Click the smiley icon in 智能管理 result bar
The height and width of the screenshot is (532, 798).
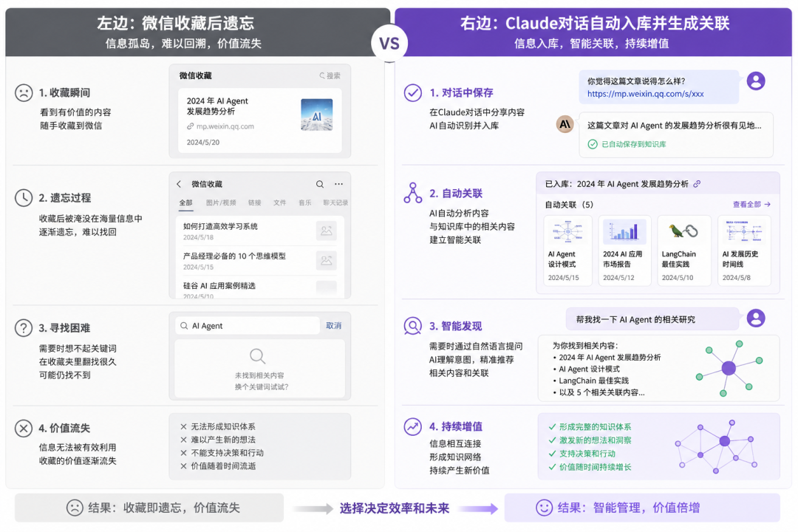(x=544, y=508)
